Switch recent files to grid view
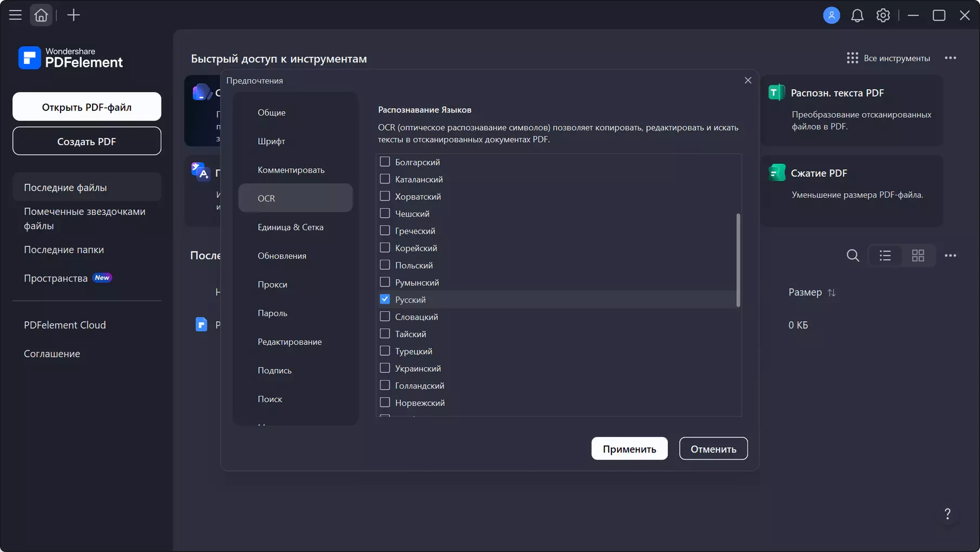 (x=918, y=255)
